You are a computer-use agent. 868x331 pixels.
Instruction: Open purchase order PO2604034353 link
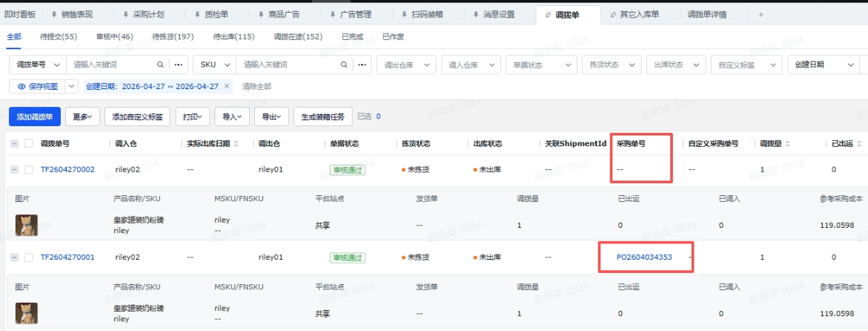click(644, 258)
